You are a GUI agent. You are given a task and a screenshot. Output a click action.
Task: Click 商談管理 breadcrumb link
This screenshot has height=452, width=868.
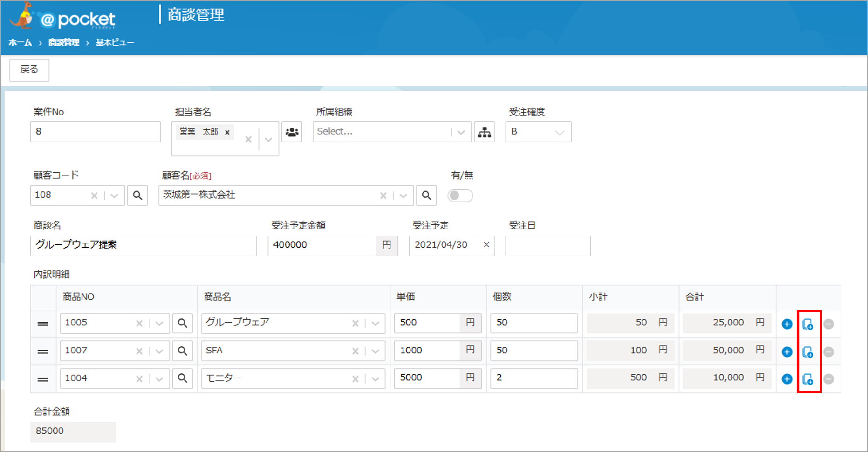pos(64,43)
